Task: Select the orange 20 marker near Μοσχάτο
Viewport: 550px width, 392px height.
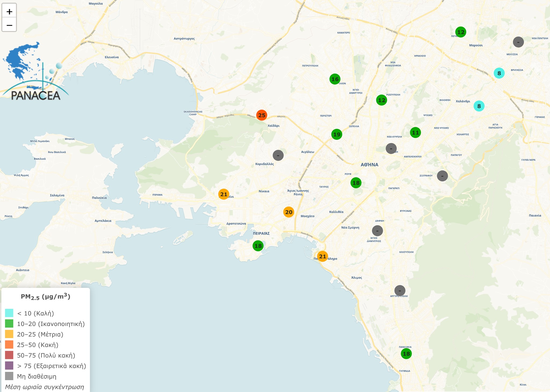Action: point(288,212)
